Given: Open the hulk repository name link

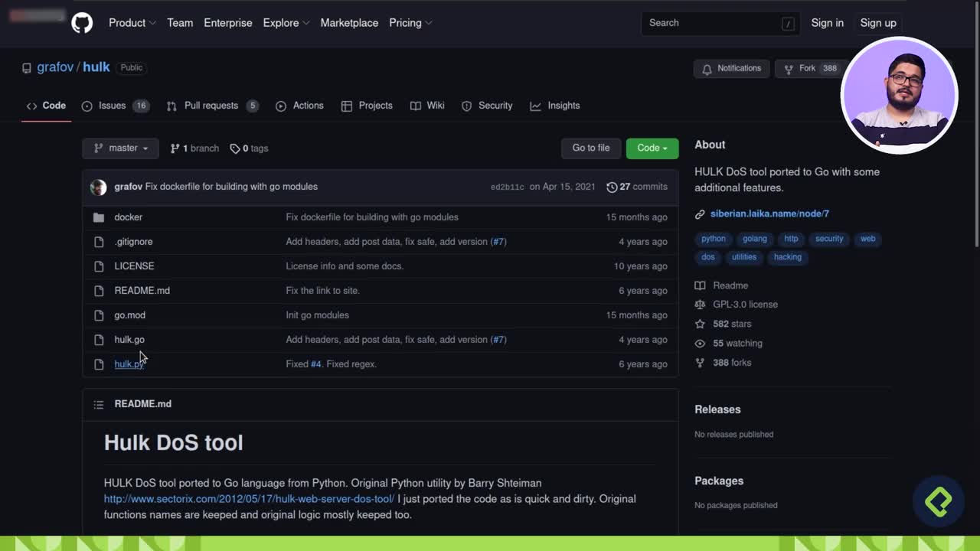Looking at the screenshot, I should (x=96, y=67).
